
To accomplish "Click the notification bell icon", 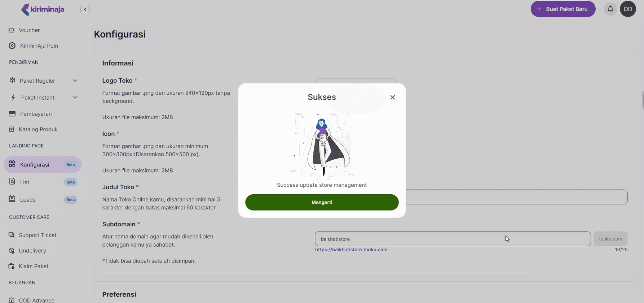I will click(610, 9).
